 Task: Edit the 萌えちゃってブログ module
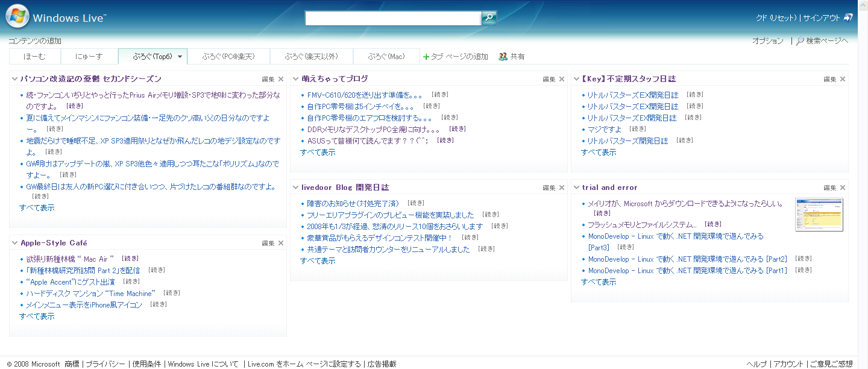click(549, 79)
